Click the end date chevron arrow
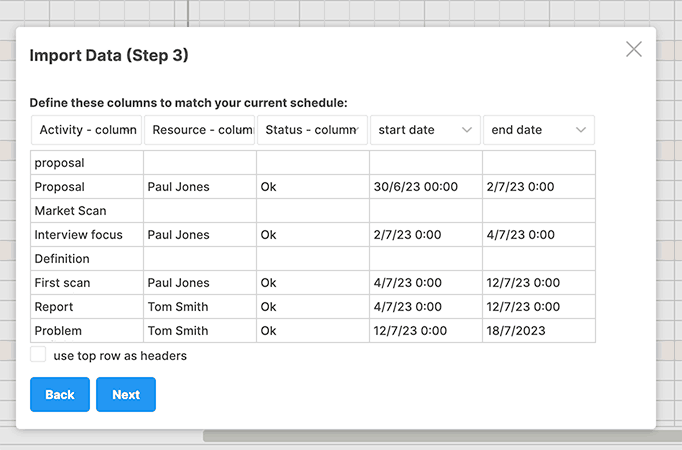Viewport: 682px width, 450px height. (581, 130)
